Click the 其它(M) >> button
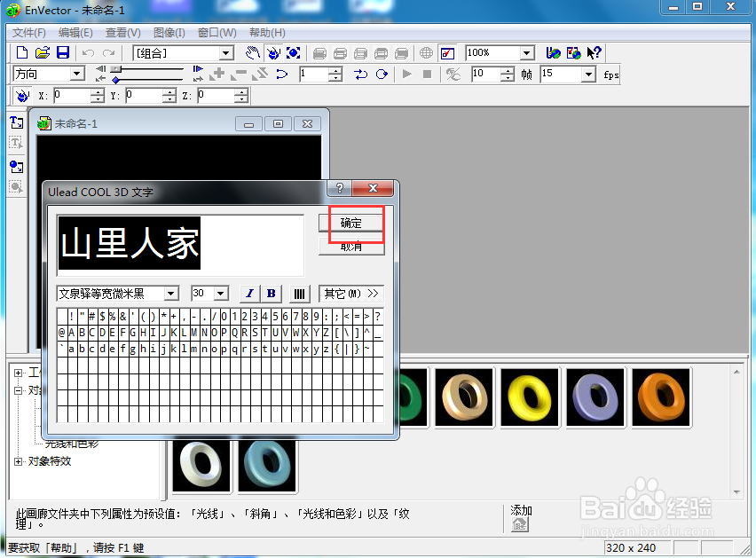Image resolution: width=756 pixels, height=558 pixels. coord(351,294)
